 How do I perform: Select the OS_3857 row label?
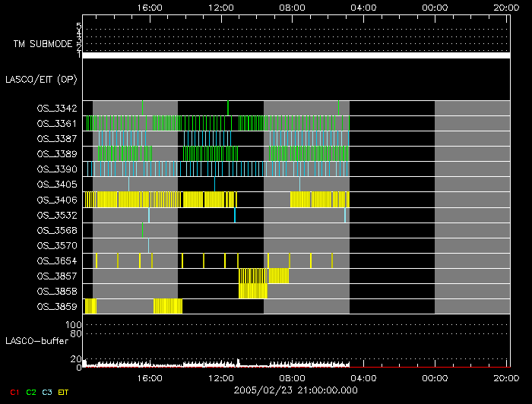click(57, 276)
